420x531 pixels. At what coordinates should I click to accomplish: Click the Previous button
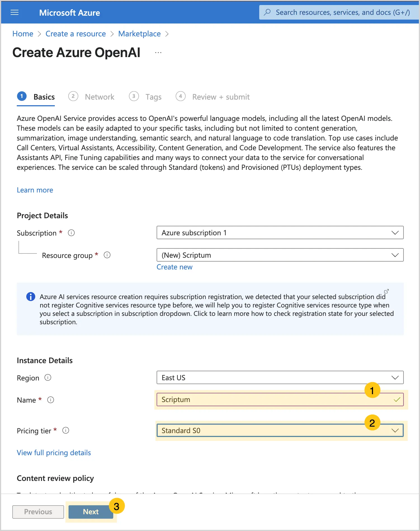[38, 512]
